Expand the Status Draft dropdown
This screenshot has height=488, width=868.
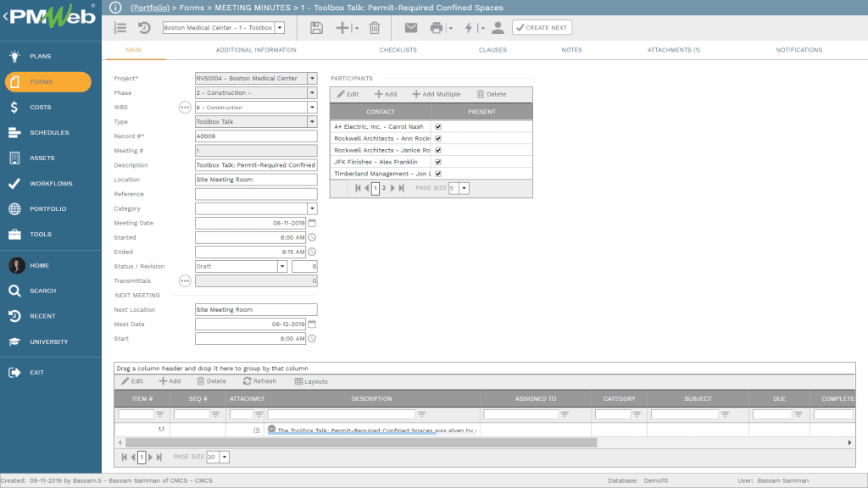click(x=282, y=267)
